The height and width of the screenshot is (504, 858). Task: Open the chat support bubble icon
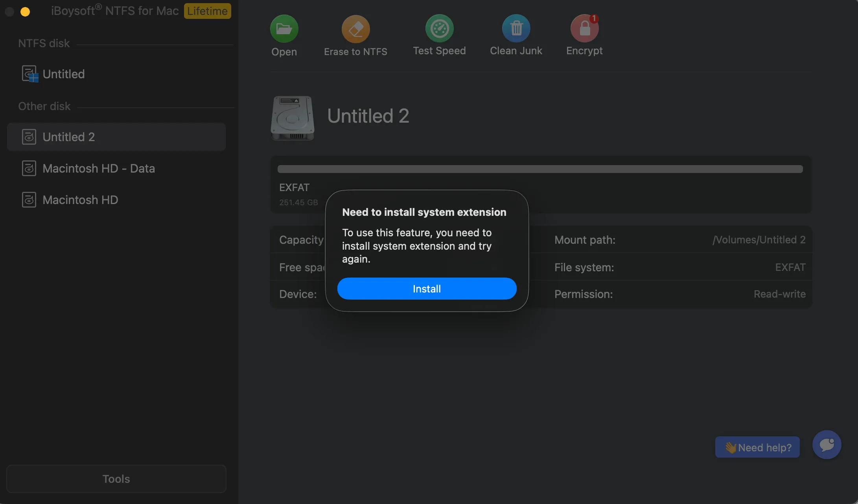coord(827,445)
